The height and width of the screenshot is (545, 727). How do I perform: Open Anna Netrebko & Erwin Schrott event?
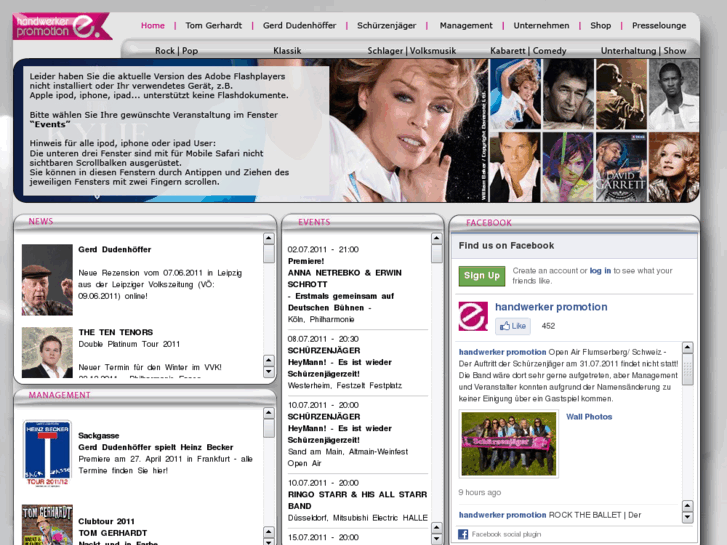point(344,278)
